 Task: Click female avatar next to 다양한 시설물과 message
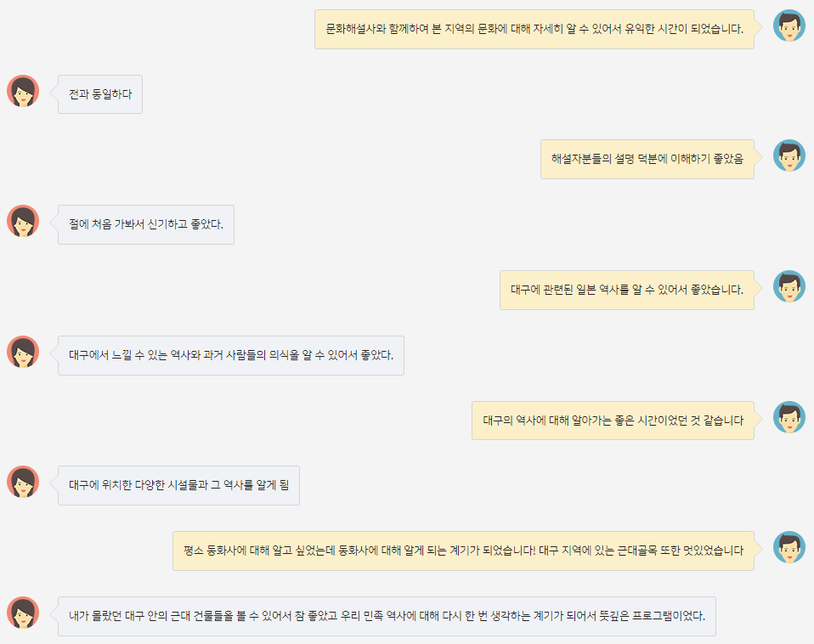click(23, 482)
